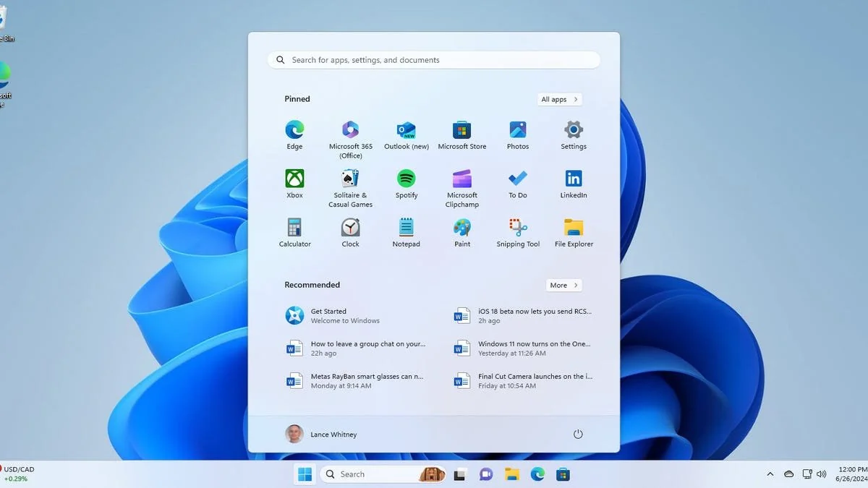
Task: Open the Edge pinned app
Action: click(294, 134)
